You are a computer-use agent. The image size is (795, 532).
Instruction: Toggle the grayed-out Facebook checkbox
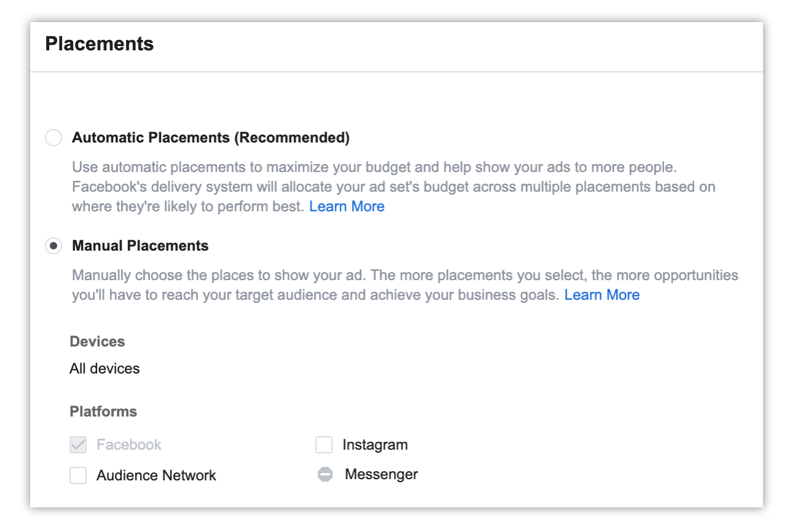point(78,445)
